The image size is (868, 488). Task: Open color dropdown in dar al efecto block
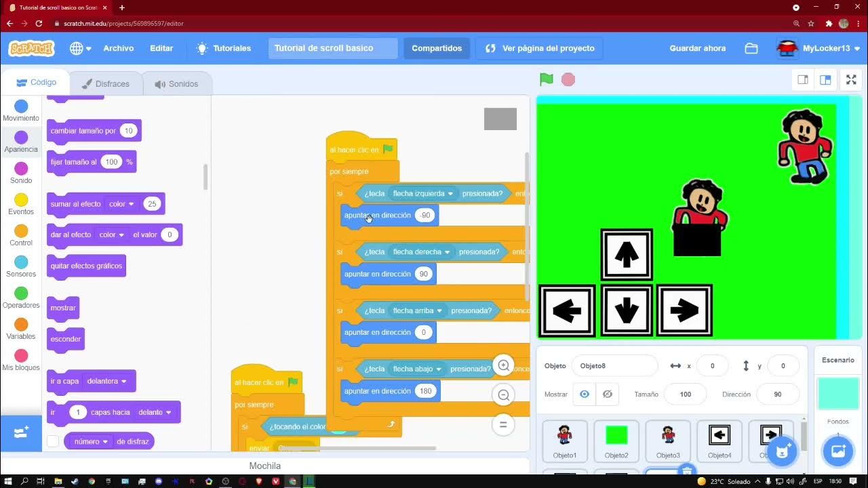point(112,235)
